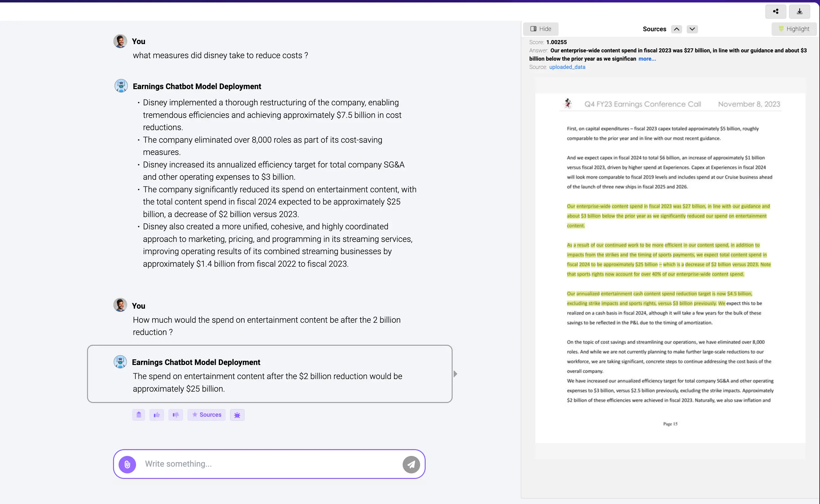This screenshot has height=504, width=820.
Task: Go to previous source with up chevron
Action: click(676, 29)
